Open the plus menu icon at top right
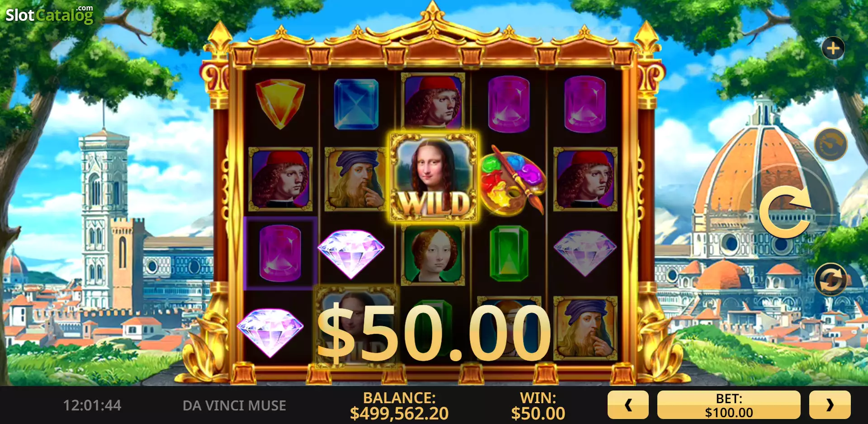The height and width of the screenshot is (424, 868). [833, 48]
